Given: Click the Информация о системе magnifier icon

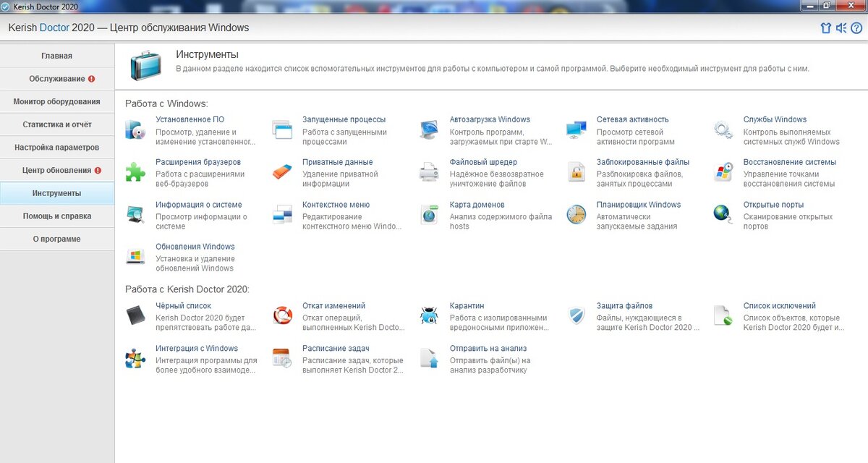Looking at the screenshot, I should (x=135, y=214).
